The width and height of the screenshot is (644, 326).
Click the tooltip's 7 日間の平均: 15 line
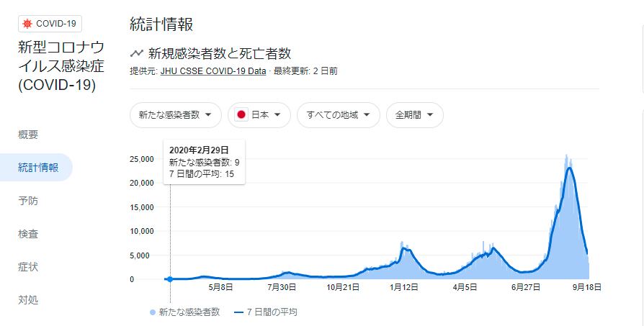coord(202,174)
